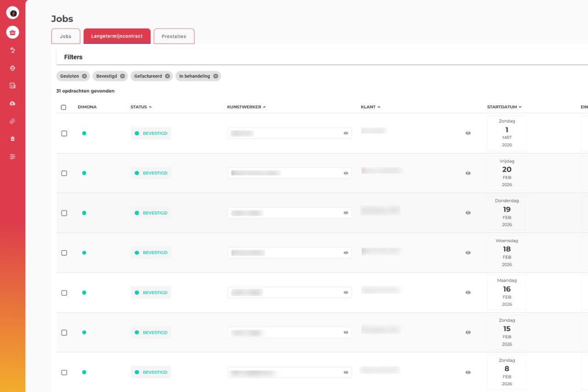Open the sliders settings icon at sidebar bottom
Screen dimensions: 588x392
coord(12,156)
